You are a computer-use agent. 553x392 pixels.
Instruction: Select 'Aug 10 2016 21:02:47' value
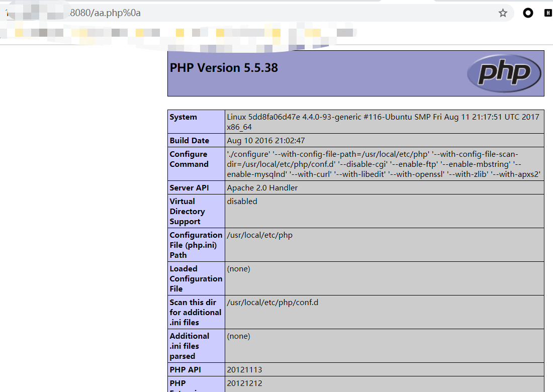[x=266, y=141]
